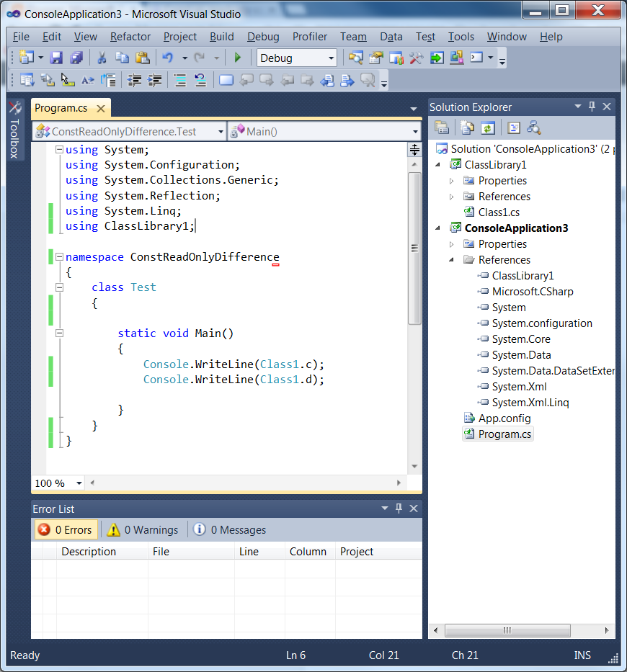Screen dimensions: 627x672
Task: Click the Solution Explorer Properties icon
Action: point(442,127)
